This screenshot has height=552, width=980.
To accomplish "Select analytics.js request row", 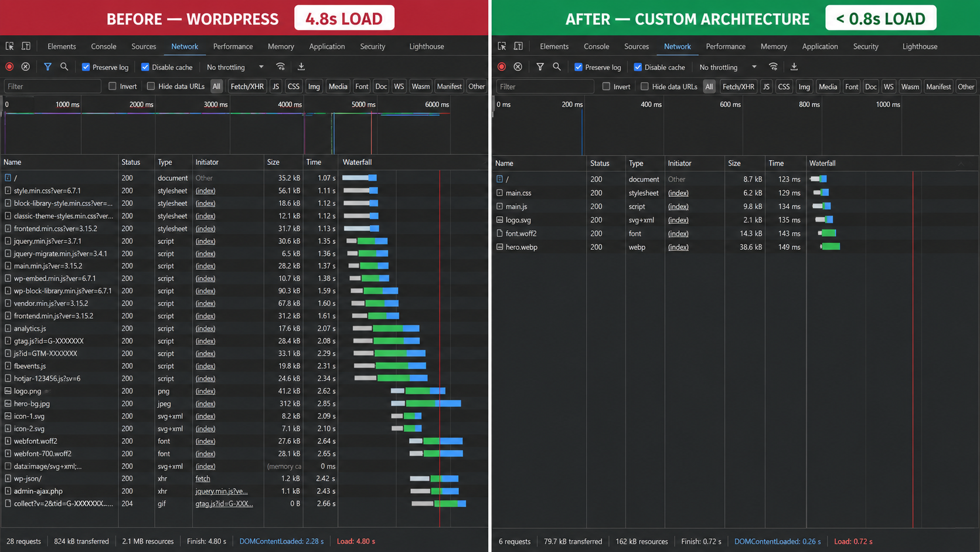I will (244, 329).
